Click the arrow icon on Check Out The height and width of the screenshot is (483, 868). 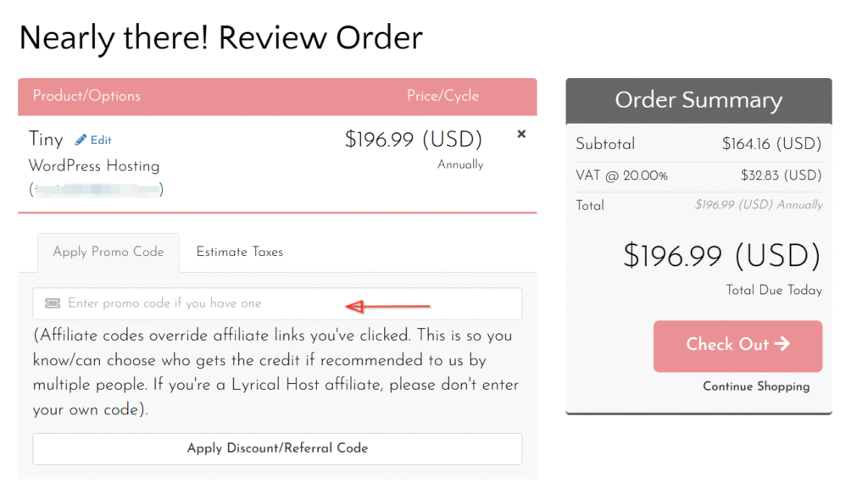(782, 344)
